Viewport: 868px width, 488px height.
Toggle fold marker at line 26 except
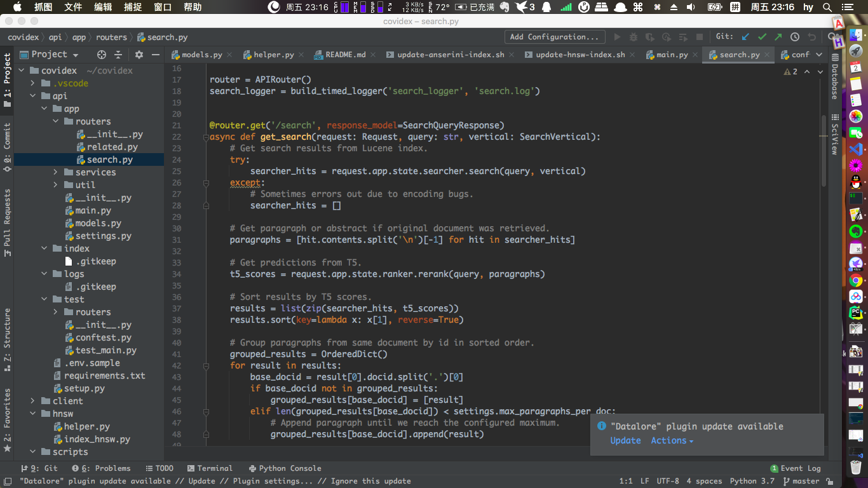(x=206, y=182)
